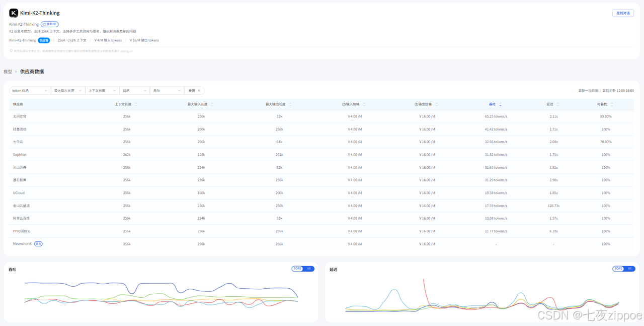The height and width of the screenshot is (326, 644).
Task: Click the 复制 ID copy button
Action: pyautogui.click(x=50, y=24)
